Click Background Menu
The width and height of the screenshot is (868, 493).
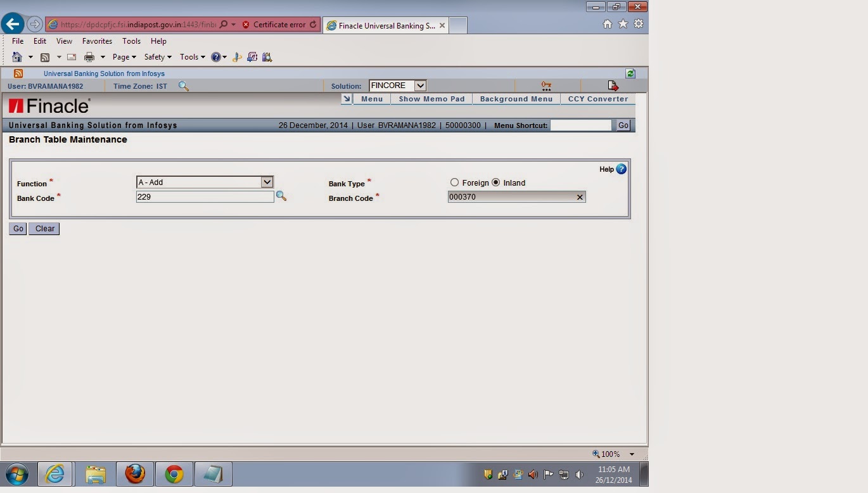(x=516, y=99)
